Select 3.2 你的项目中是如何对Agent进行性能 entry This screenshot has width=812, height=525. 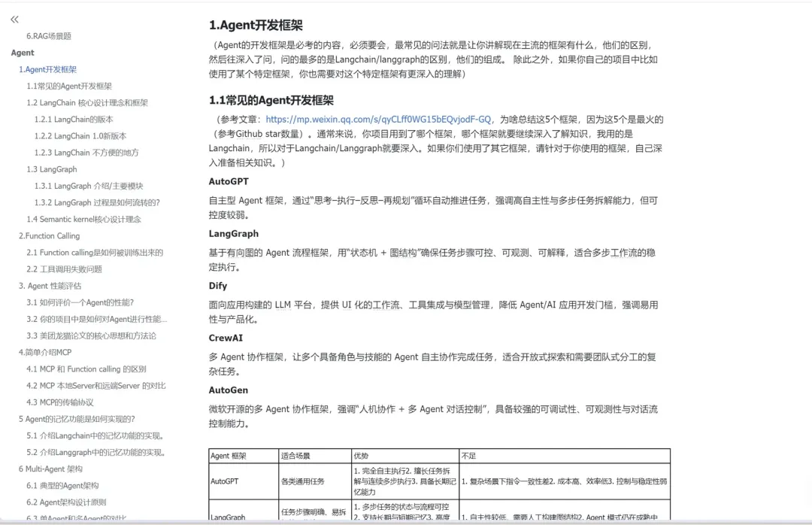[x=97, y=319]
